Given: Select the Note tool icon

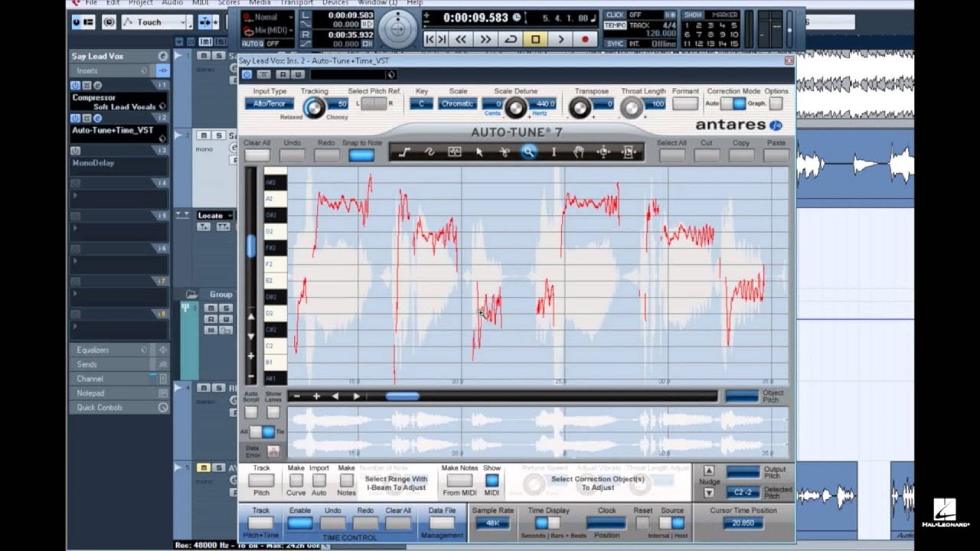Looking at the screenshot, I should click(454, 152).
